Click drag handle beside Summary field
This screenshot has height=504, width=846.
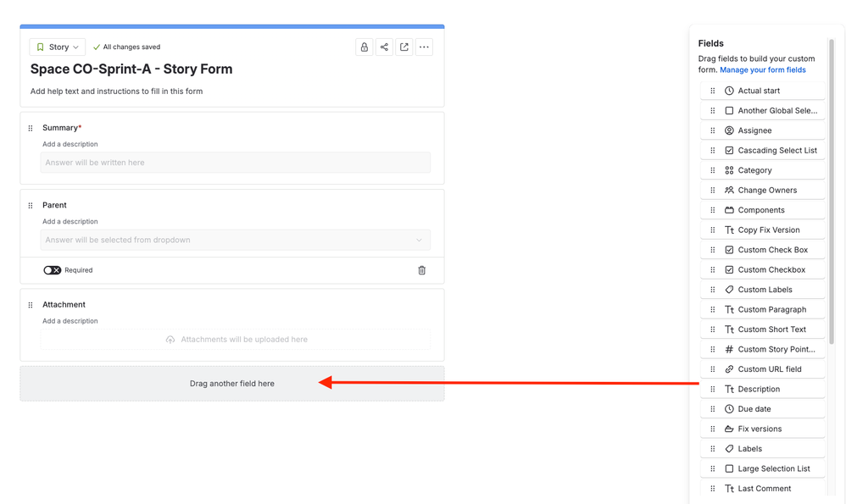(x=31, y=128)
